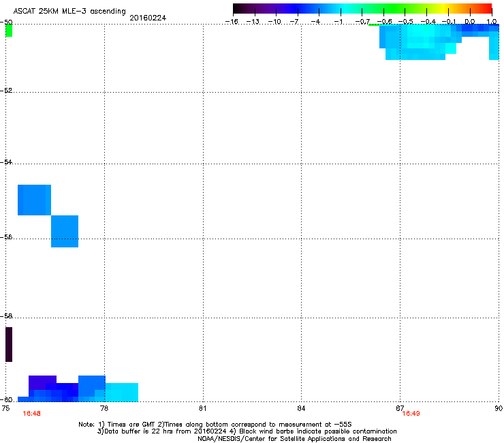Viewport: 504px width, 443px height.
Task: Click the 87 longitude axis label
Action: tap(400, 408)
